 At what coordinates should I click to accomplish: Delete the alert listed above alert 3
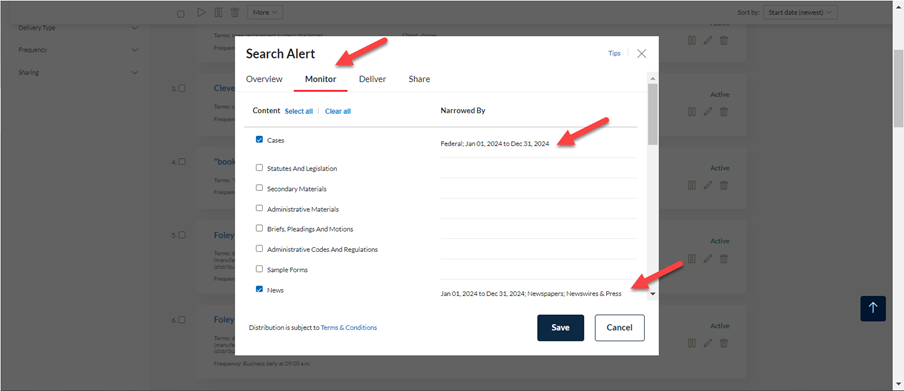(x=724, y=40)
